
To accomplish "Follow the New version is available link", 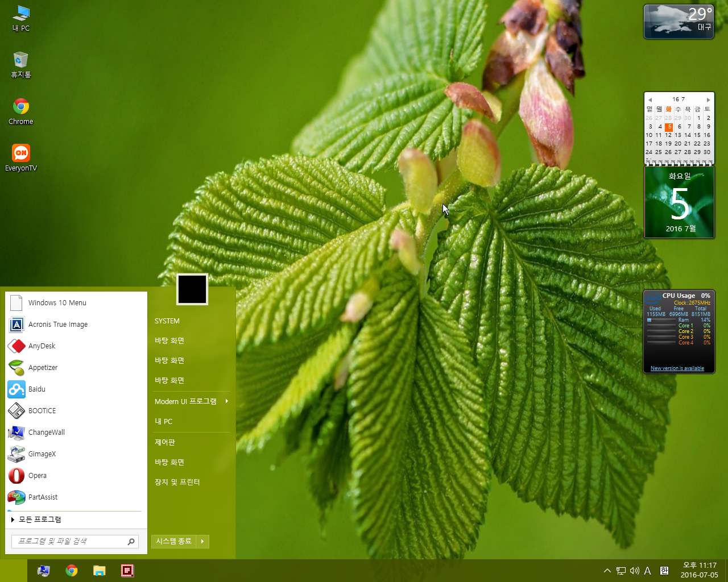I will (x=677, y=368).
